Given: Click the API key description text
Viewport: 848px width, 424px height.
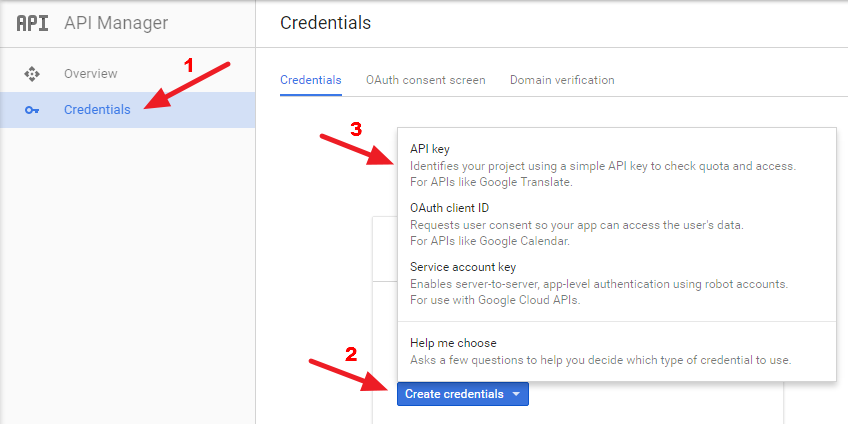Looking at the screenshot, I should point(602,174).
